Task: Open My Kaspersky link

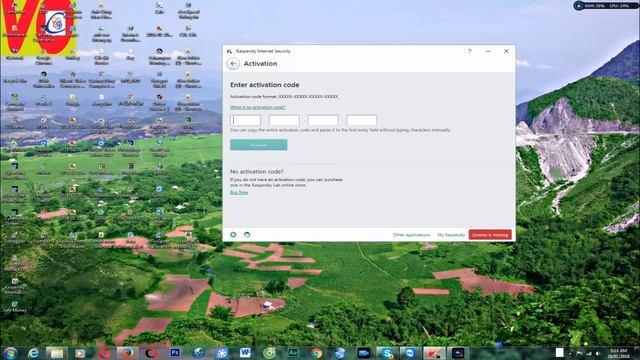Action: (x=451, y=235)
